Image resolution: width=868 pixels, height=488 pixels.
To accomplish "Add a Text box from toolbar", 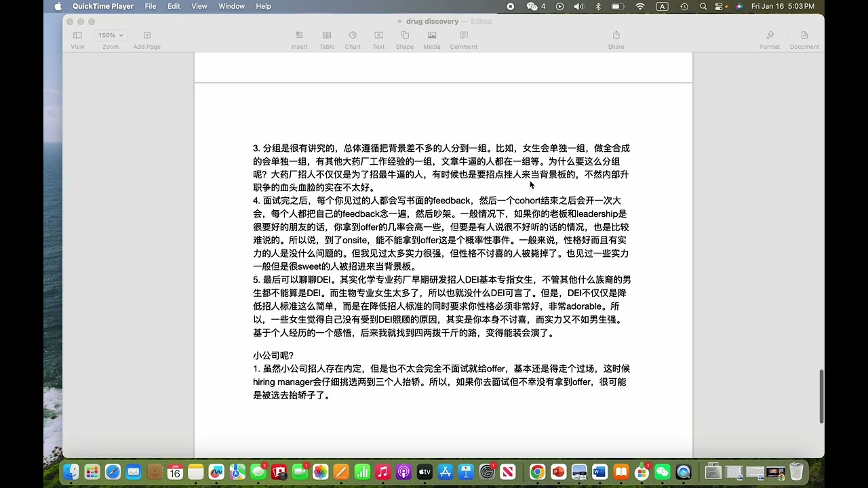I will coord(378,39).
